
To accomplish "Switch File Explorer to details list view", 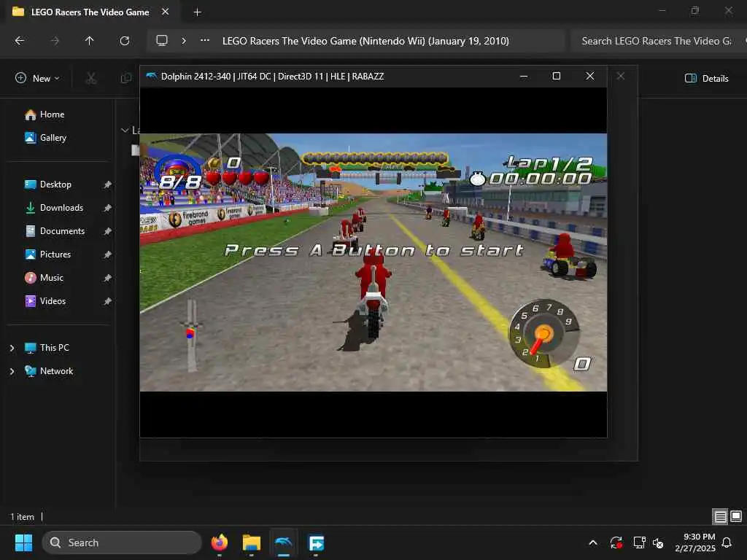I will 720,517.
